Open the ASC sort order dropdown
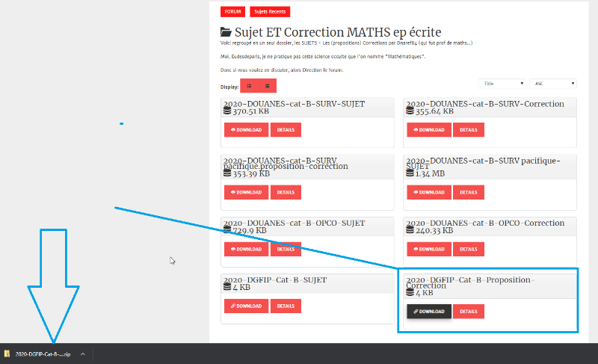The image size is (598, 364). [552, 84]
